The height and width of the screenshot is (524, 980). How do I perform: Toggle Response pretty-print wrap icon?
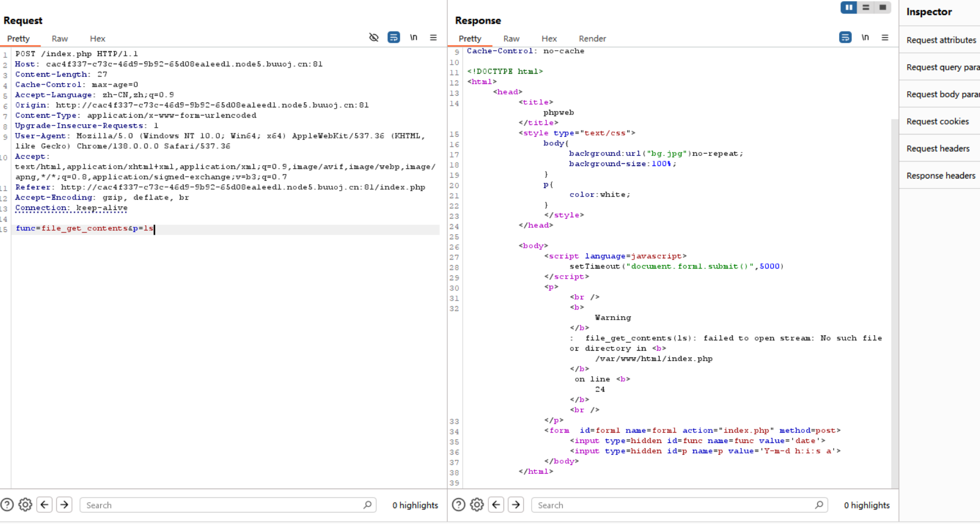pyautogui.click(x=845, y=38)
